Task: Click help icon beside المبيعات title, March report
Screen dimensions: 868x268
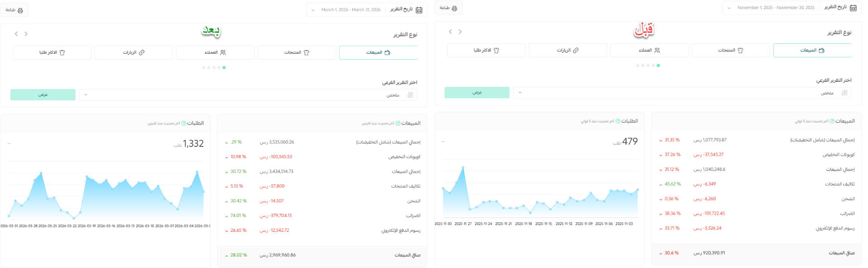Action: tap(398, 123)
